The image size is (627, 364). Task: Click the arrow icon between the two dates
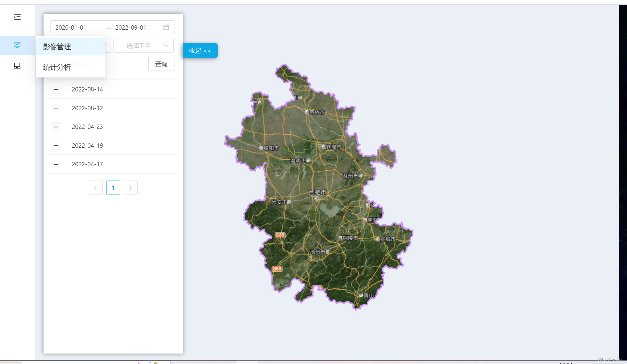coord(108,27)
